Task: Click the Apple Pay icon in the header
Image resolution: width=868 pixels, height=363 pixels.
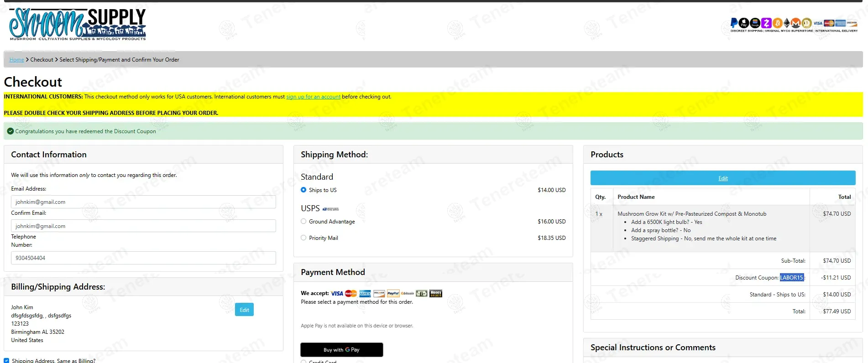Action: (x=744, y=23)
